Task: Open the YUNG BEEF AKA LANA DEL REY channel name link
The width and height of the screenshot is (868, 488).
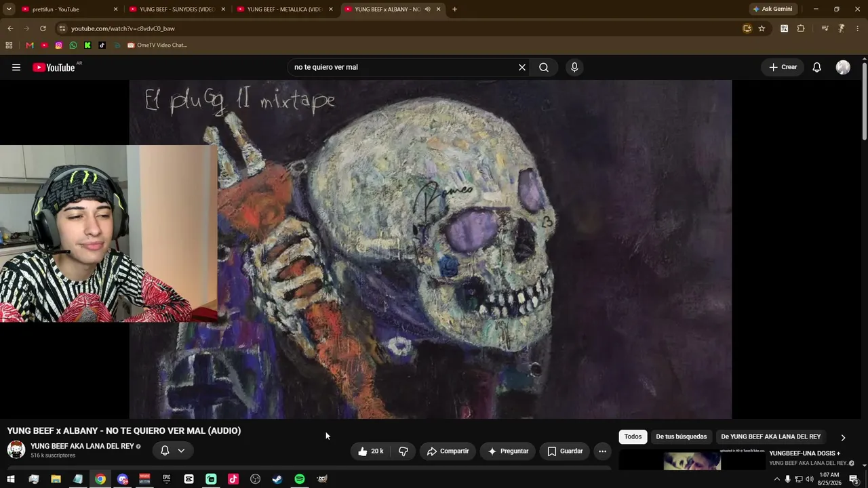Action: pos(82,446)
